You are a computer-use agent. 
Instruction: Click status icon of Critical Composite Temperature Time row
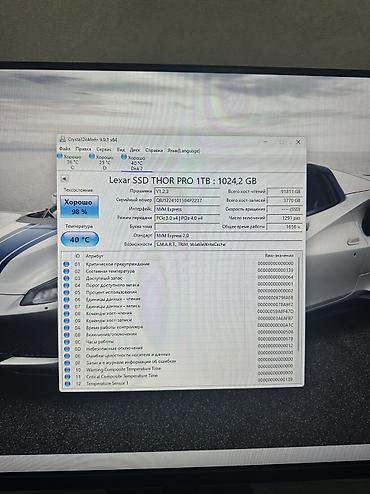pyautogui.click(x=67, y=377)
